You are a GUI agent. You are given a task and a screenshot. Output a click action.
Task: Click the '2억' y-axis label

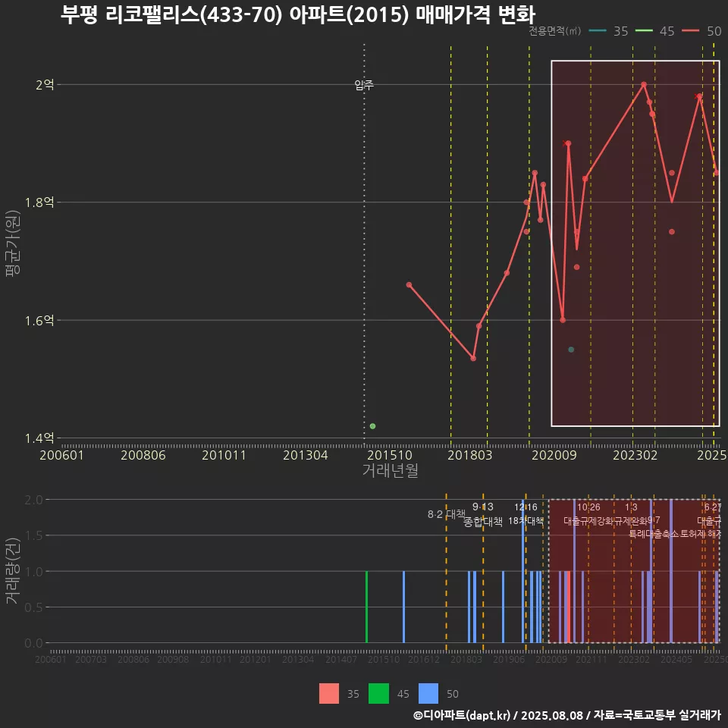click(x=45, y=84)
